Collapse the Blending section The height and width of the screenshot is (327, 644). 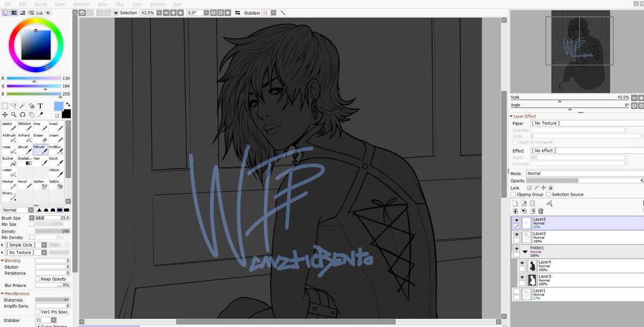3,261
